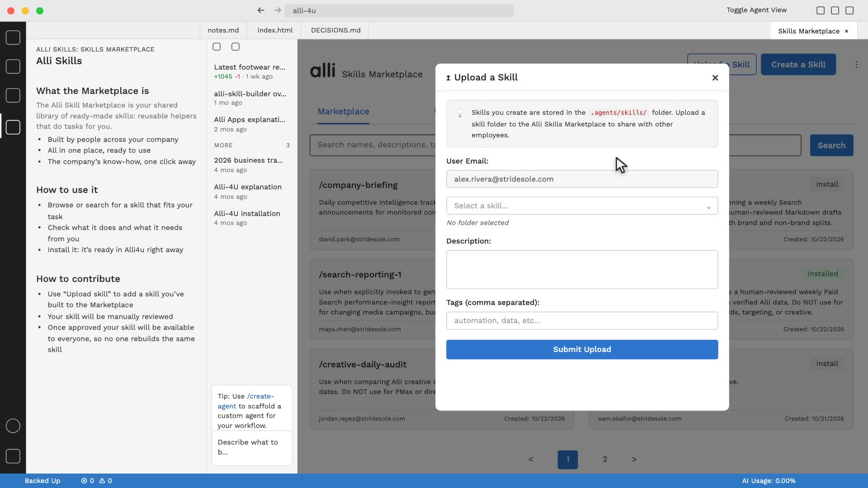Click the Create a Skill button
868x488 pixels.
point(798,65)
